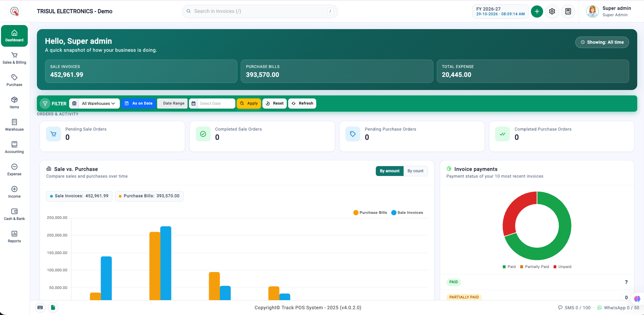The image size is (644, 315).
Task: Reset the dashboard filters
Action: coord(275,104)
